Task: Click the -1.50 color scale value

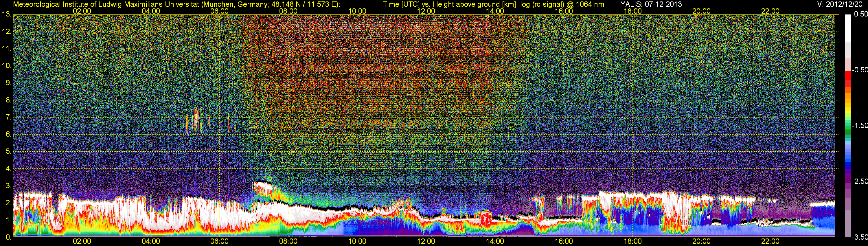Action: click(x=860, y=125)
